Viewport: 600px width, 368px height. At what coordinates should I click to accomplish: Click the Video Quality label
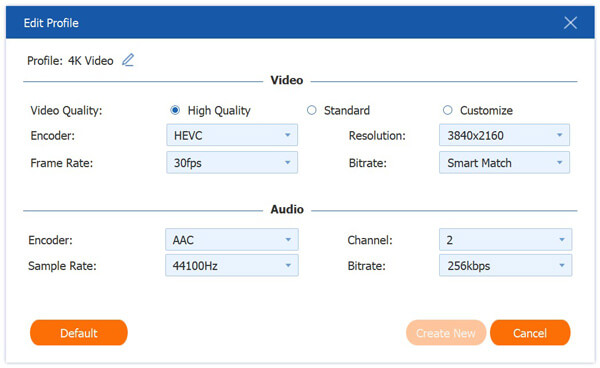click(66, 111)
